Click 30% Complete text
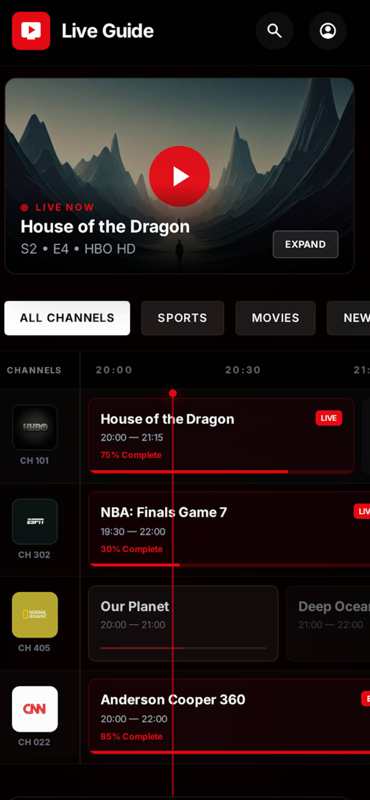Viewport: 370px width, 800px height. coord(132,549)
